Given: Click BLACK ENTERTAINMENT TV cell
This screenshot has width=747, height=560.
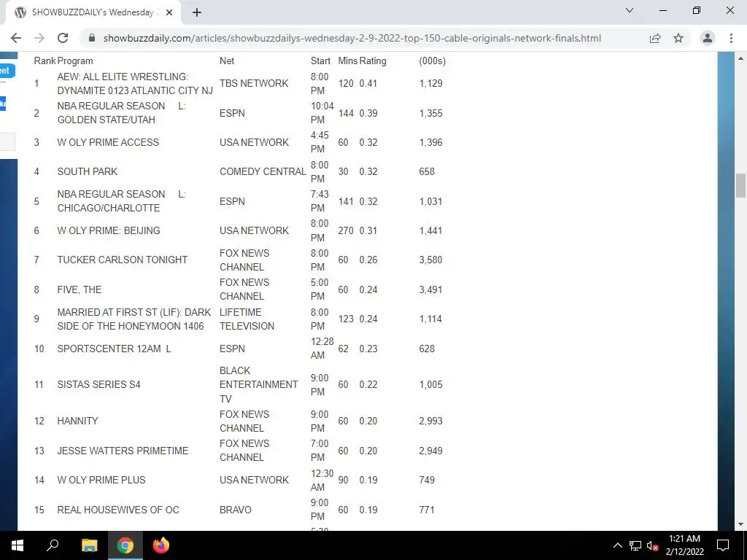Looking at the screenshot, I should (259, 384).
